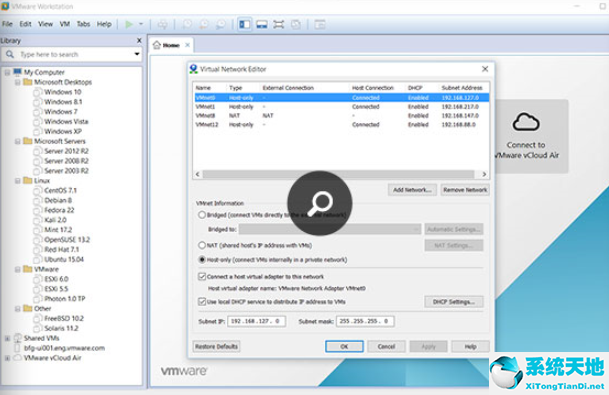Select the Windows 10 virtual machine

point(62,92)
